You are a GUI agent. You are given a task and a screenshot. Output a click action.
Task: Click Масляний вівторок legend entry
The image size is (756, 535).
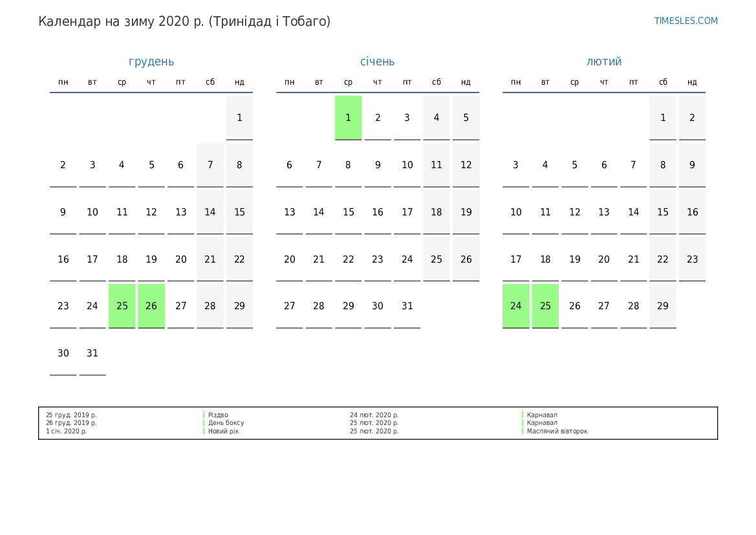coord(557,431)
